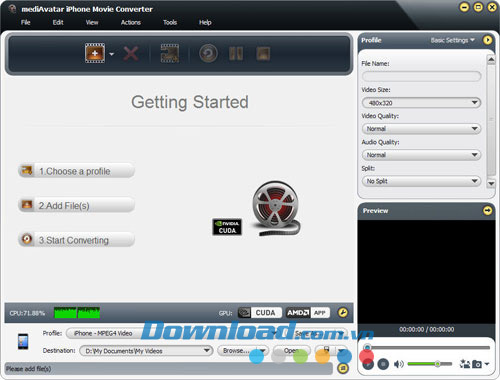Open the wrench GPU settings icon
This screenshot has height=380, width=500.
[x=343, y=313]
